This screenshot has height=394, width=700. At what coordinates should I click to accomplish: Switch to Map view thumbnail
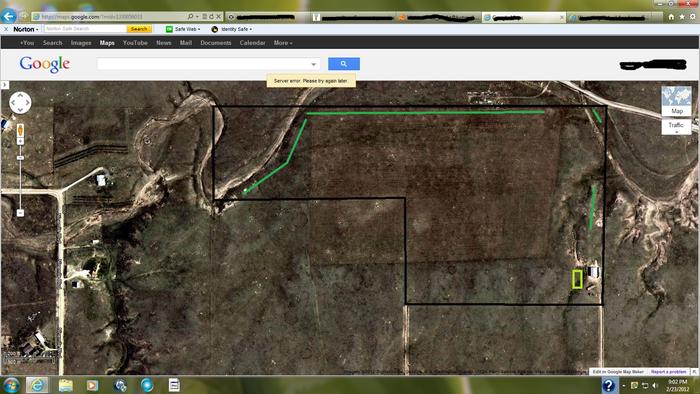tap(676, 101)
